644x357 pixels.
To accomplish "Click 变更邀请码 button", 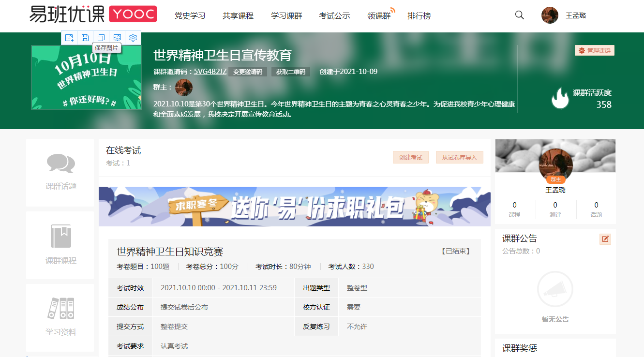I will pyautogui.click(x=248, y=72).
